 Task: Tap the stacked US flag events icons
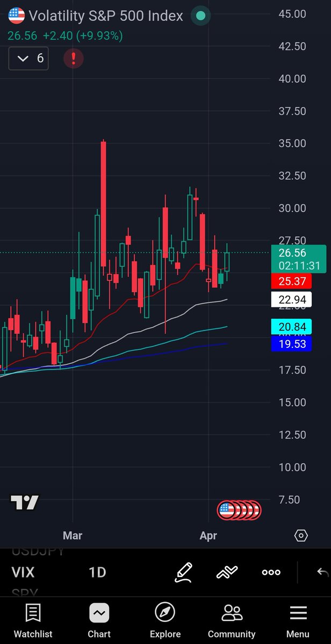[x=239, y=510]
